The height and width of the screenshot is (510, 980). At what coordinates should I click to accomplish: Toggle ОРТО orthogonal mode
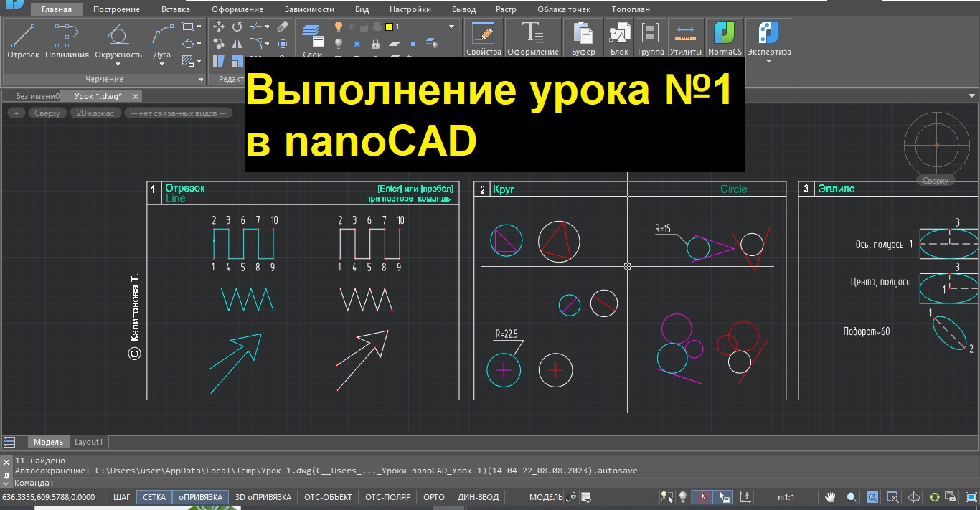[x=434, y=497]
